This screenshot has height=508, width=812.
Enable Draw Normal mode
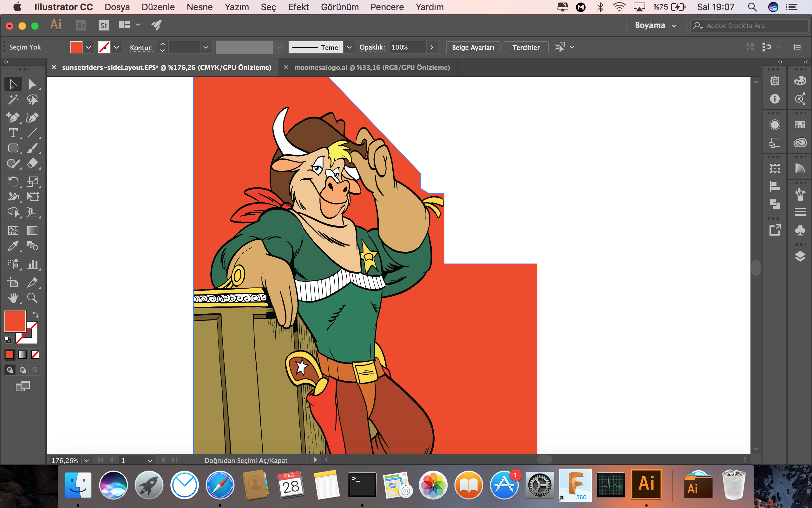(10, 370)
